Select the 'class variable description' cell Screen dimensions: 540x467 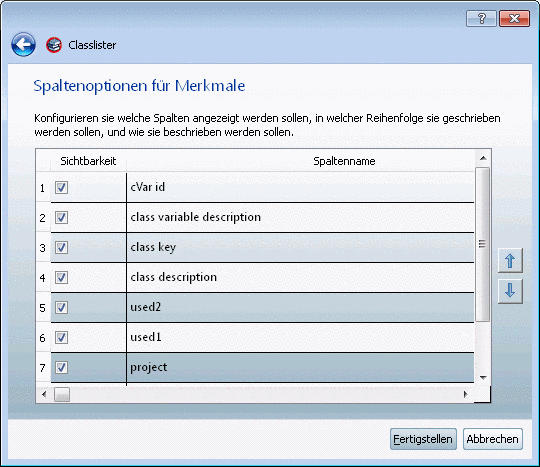[300, 217]
